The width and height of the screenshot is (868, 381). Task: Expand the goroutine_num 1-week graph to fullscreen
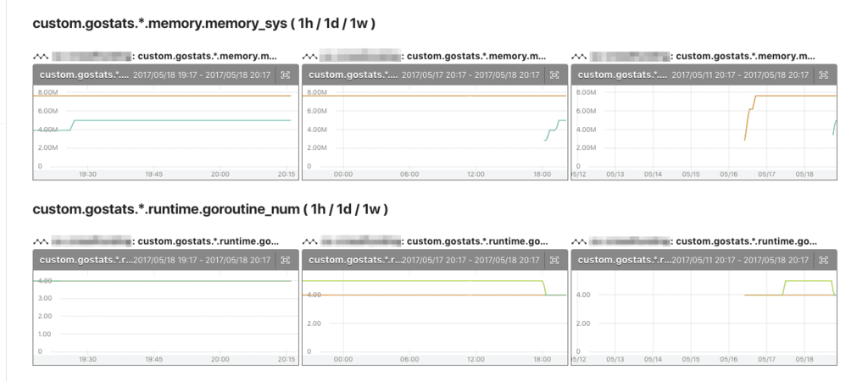[x=824, y=260]
